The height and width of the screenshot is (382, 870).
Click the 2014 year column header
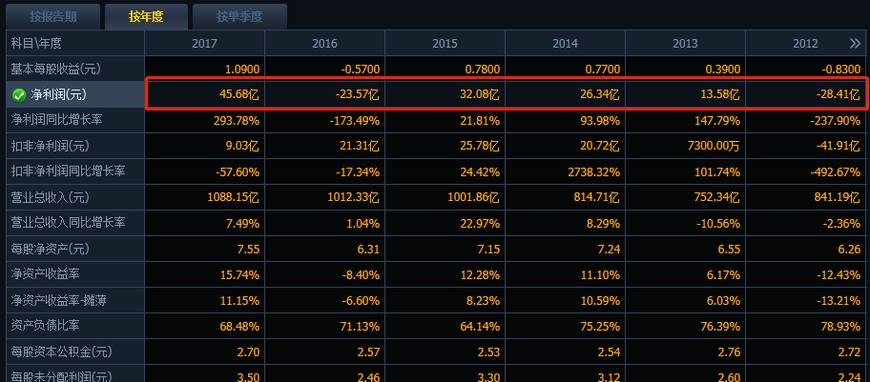coord(565,43)
